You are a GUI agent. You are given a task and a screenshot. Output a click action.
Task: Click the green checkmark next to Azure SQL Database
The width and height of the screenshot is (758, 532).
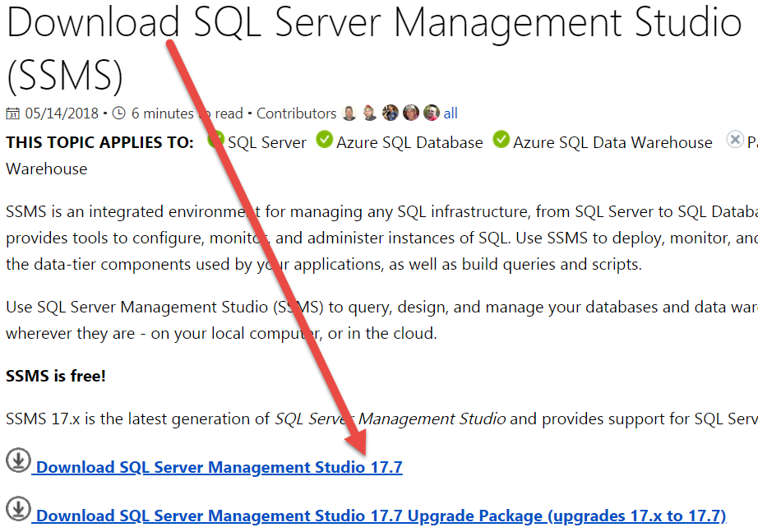[324, 140]
